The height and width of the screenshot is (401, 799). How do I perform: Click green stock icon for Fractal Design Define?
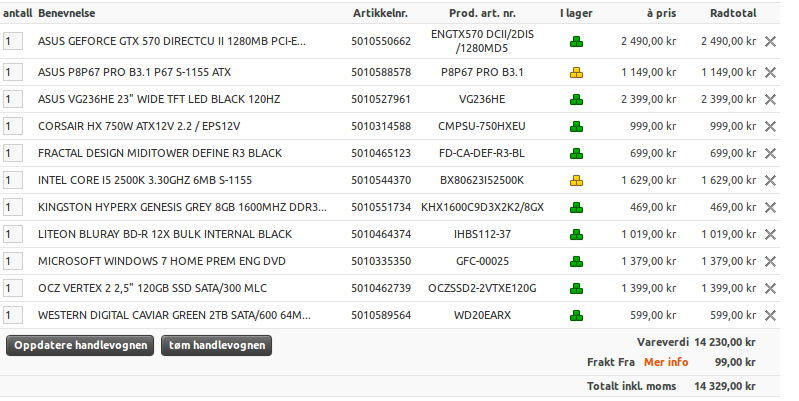576,154
